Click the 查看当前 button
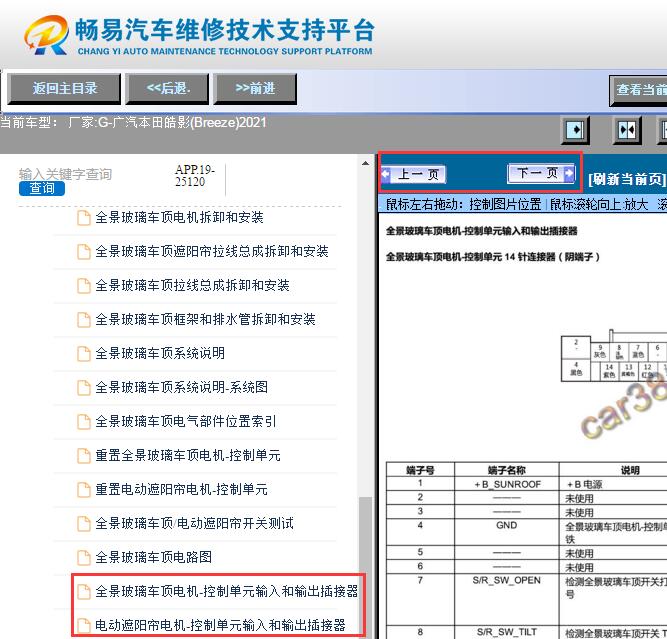The image size is (667, 639). click(638, 90)
